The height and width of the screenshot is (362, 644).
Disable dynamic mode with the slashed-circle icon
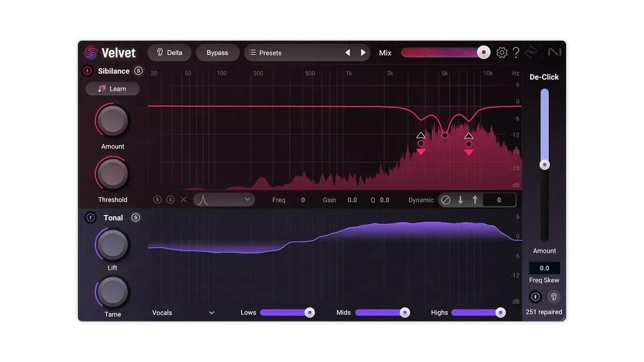click(445, 200)
